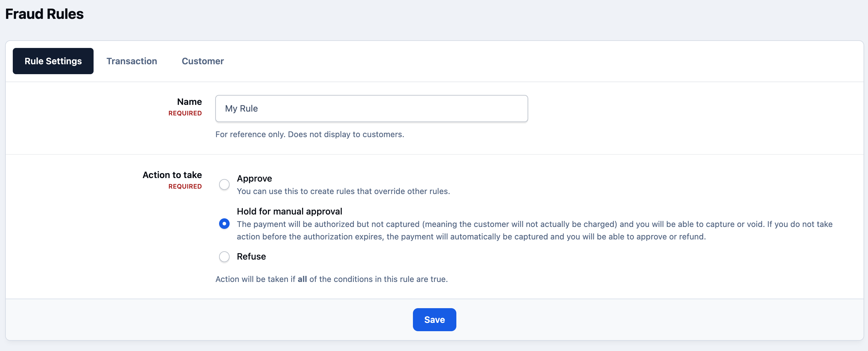Save the fraud rule

coord(434,319)
